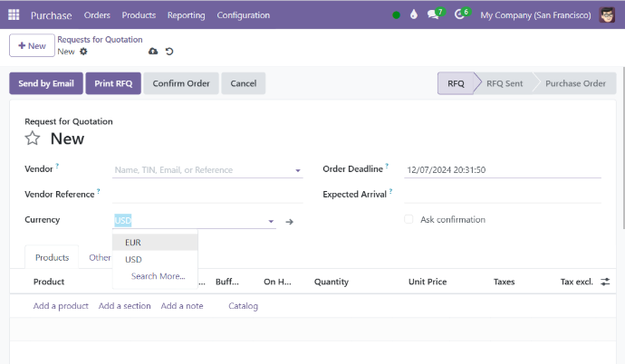Open the gear actions menu next to New
This screenshot has height=364, width=625.
[83, 52]
